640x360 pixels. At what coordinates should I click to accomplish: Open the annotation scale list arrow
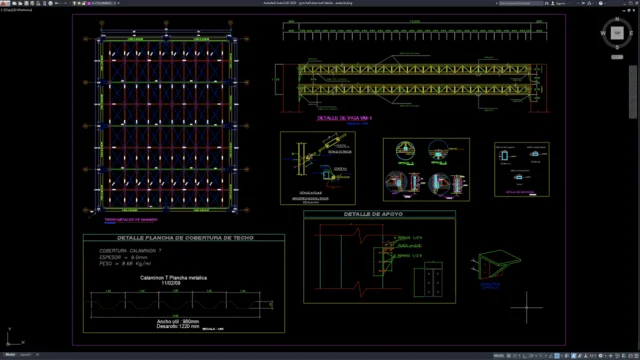[595, 356]
